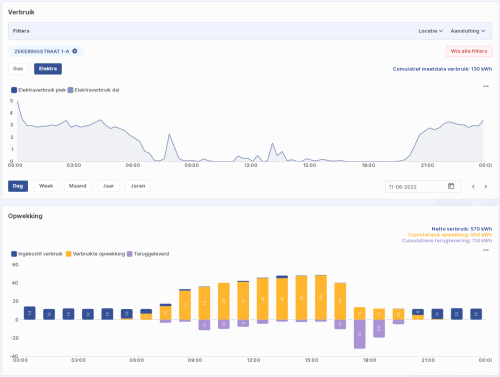Click Wis alle filters button
Screen dimensions: 500x377
click(x=469, y=51)
